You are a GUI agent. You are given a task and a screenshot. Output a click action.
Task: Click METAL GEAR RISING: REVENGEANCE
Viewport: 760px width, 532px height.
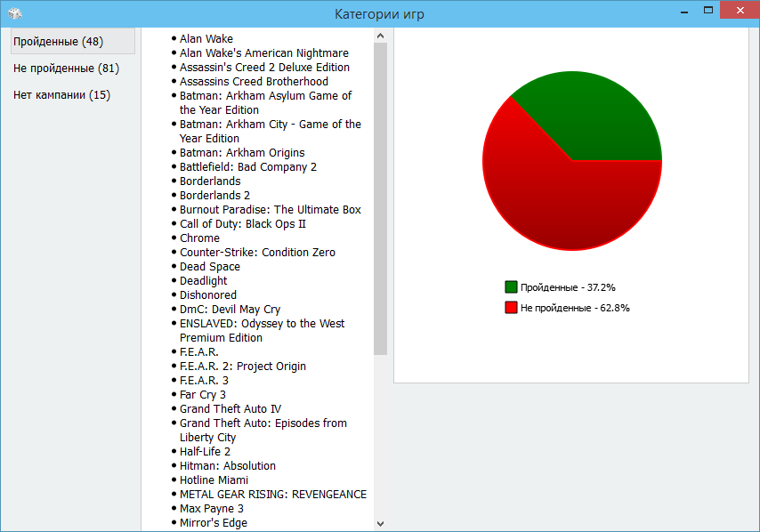pos(273,495)
